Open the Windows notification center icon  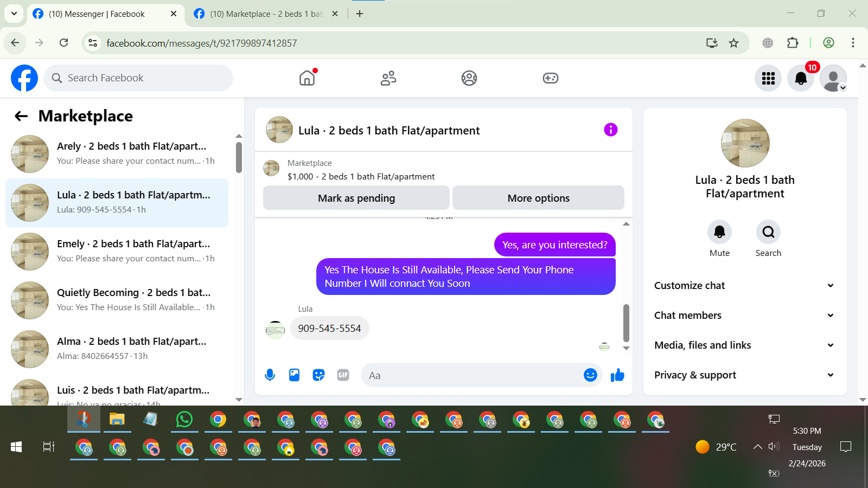[845, 447]
